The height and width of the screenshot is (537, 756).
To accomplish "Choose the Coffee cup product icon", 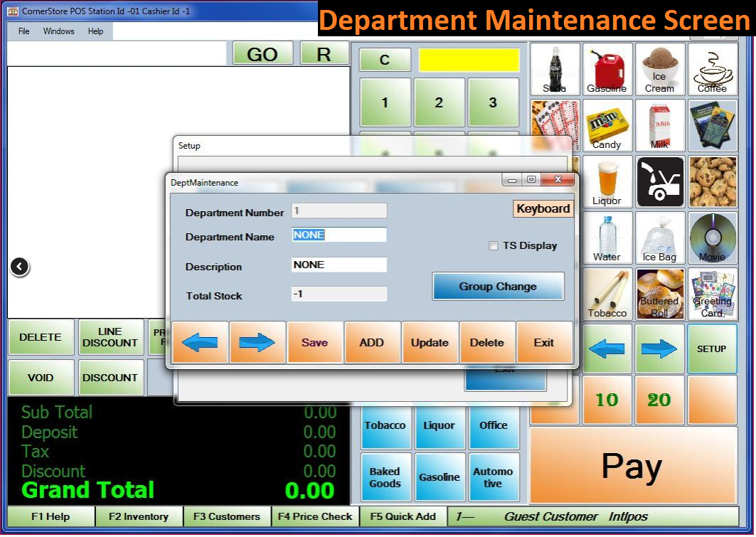I will (x=712, y=69).
